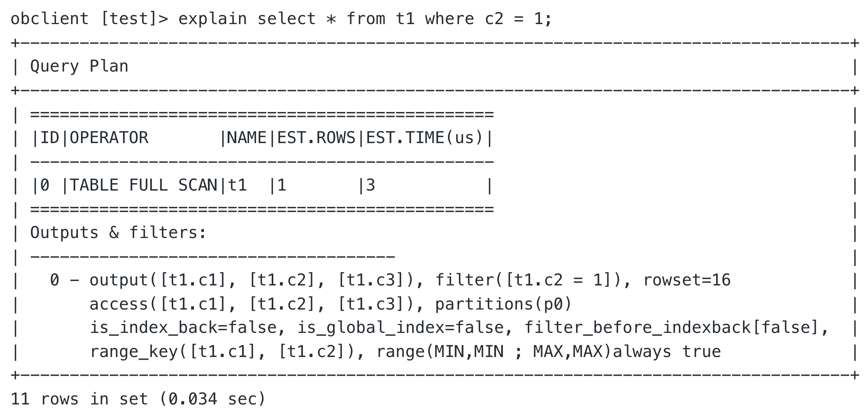The height and width of the screenshot is (413, 868).
Task: Click the EST.TIME(us) column header
Action: 425,138
